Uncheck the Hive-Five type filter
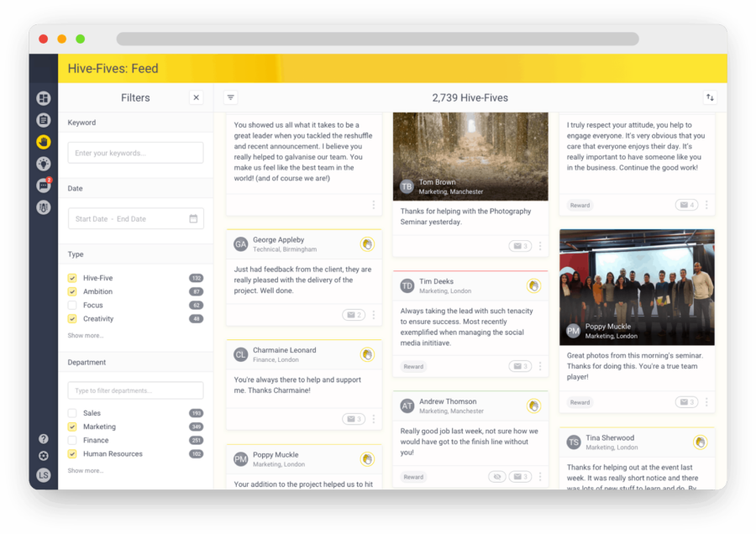756x534 pixels. [x=72, y=278]
